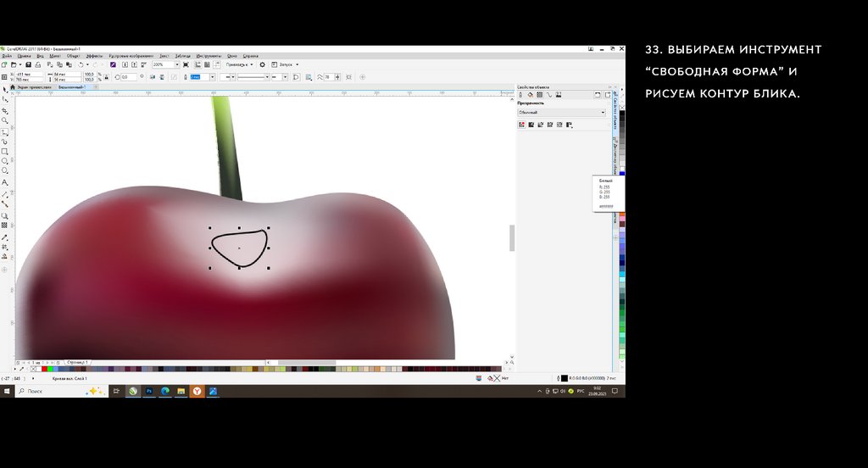Select the Smart Fill tool
Viewport: 868px width, 468px height.
click(5, 256)
